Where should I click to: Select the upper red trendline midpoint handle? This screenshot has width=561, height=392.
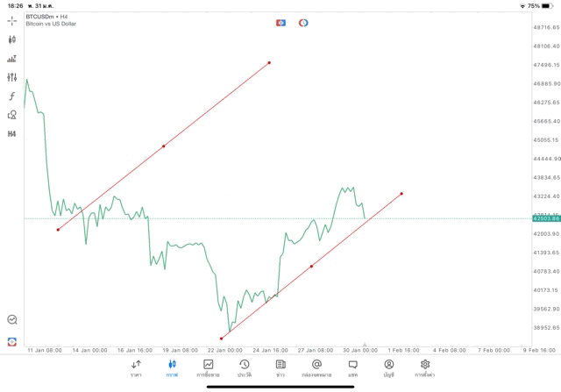(164, 146)
